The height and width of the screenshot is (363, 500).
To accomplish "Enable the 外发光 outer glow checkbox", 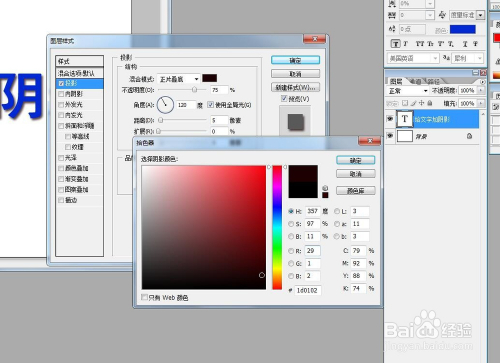I will (x=61, y=105).
